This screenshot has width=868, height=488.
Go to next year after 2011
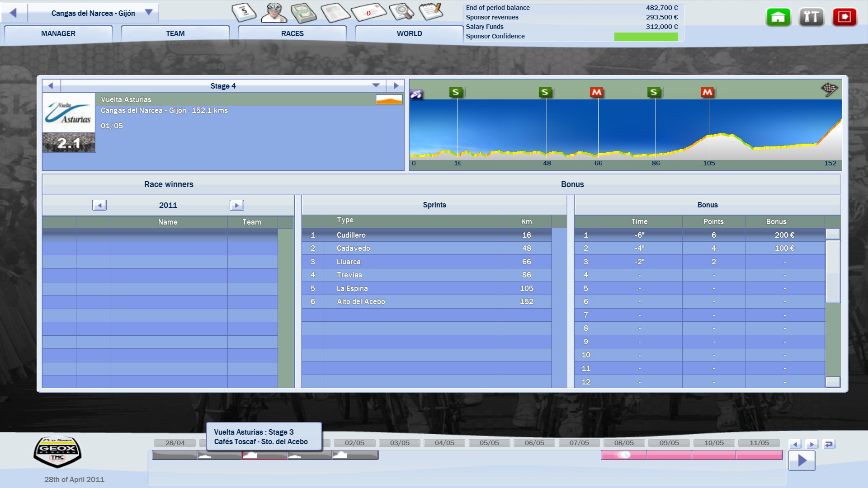pos(236,205)
